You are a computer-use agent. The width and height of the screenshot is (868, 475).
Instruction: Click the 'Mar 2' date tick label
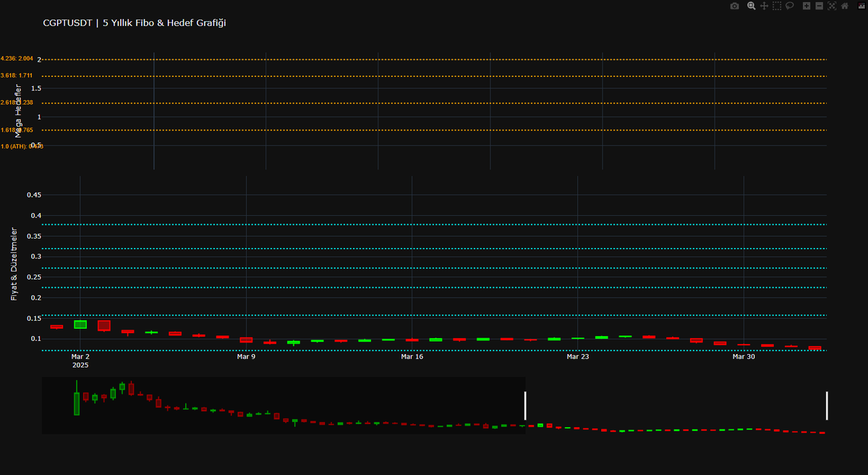(80, 356)
